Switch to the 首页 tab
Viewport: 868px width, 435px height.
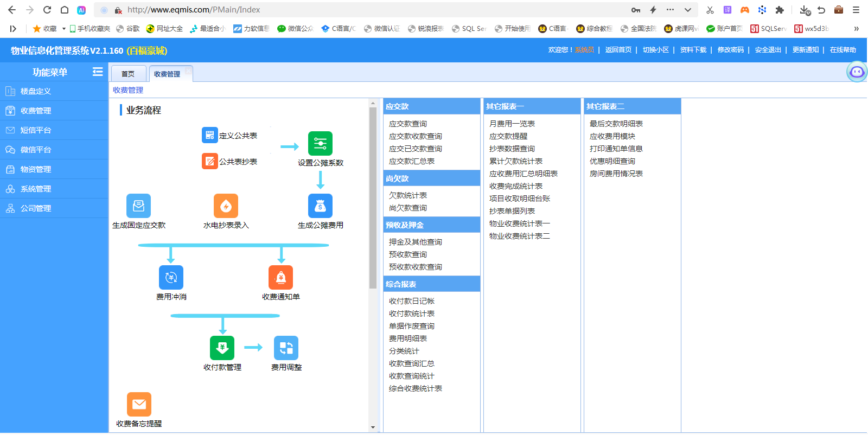[128, 74]
